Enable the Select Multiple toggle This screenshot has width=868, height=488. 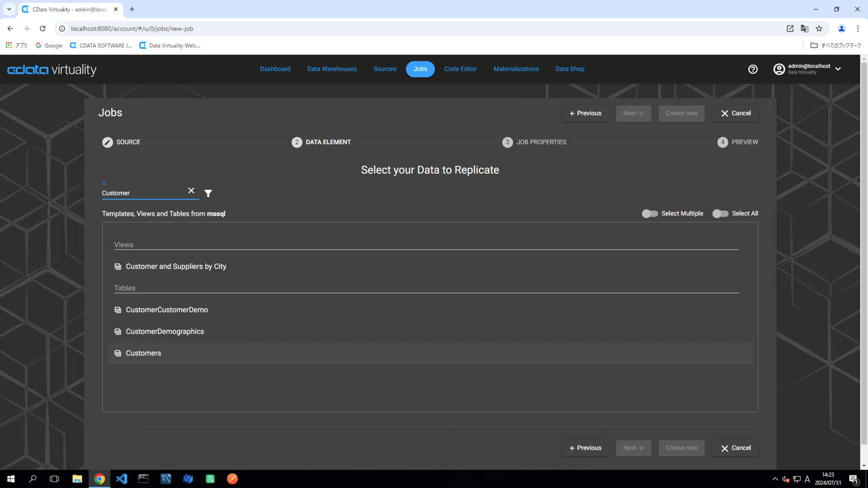click(650, 214)
